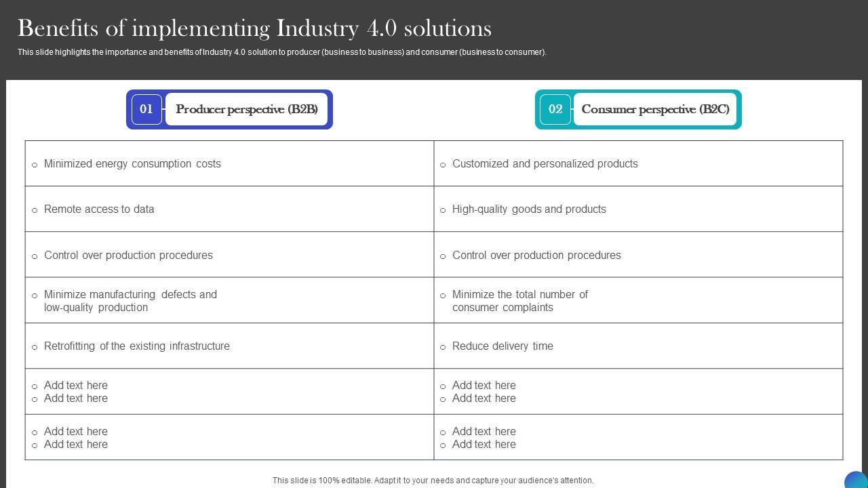The image size is (868, 488).
Task: Select Customized and personalized products cell
Action: tap(545, 164)
